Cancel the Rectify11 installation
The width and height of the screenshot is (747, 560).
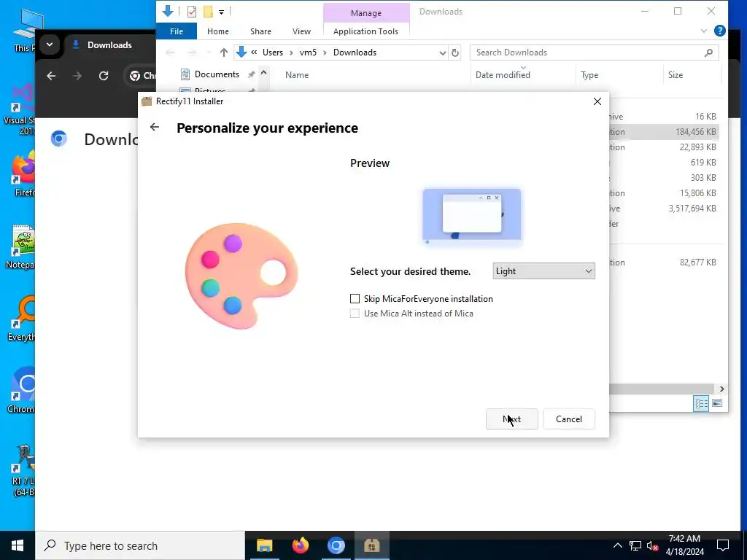coord(569,419)
